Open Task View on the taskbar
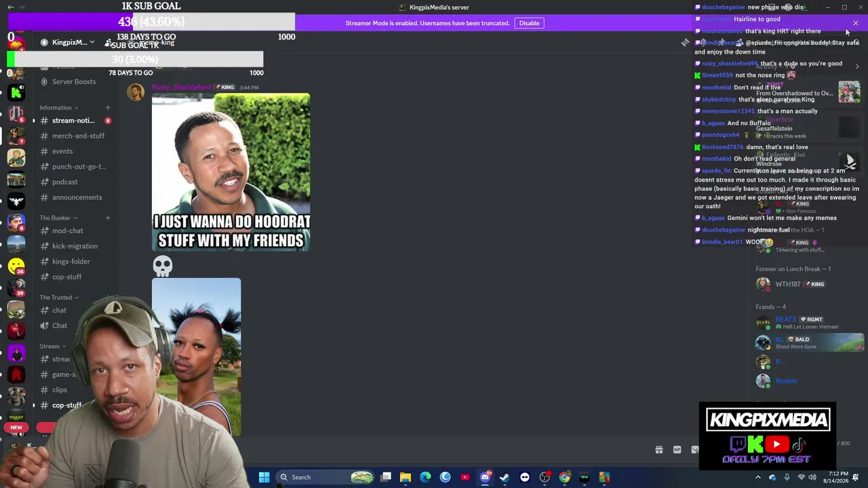868x488 pixels. [386, 477]
